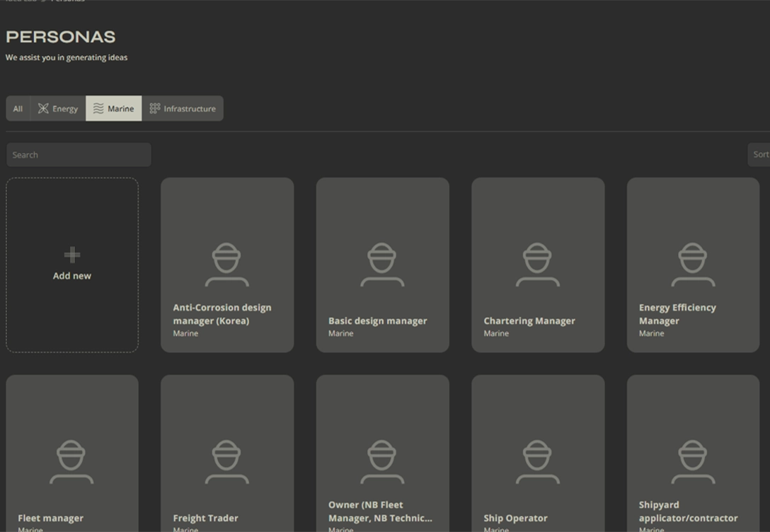Switch to the All filter tab
Viewport: 770px width, 532px height.
pyautogui.click(x=18, y=109)
